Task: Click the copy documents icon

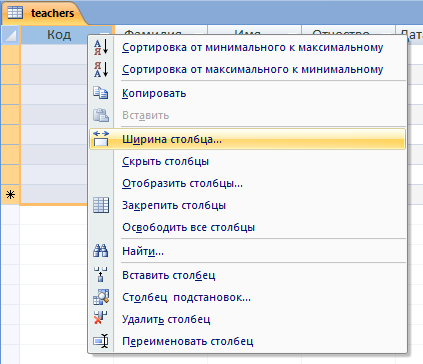Action: click(x=101, y=93)
